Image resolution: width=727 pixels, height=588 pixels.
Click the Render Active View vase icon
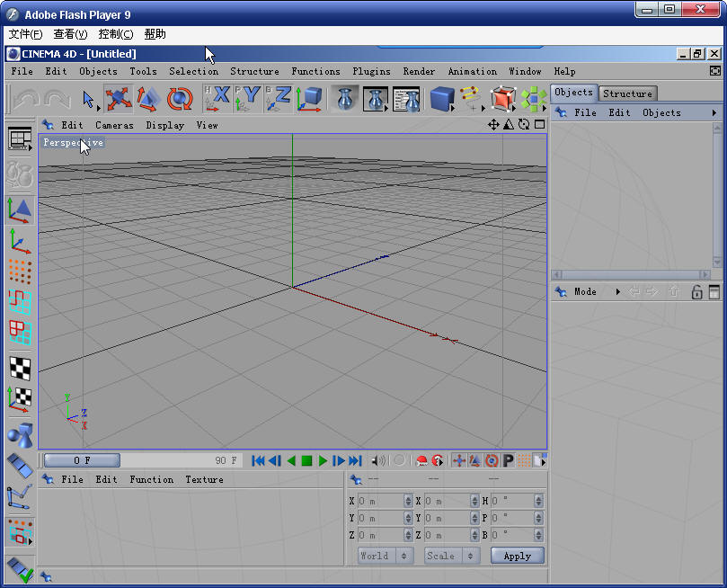[344, 98]
